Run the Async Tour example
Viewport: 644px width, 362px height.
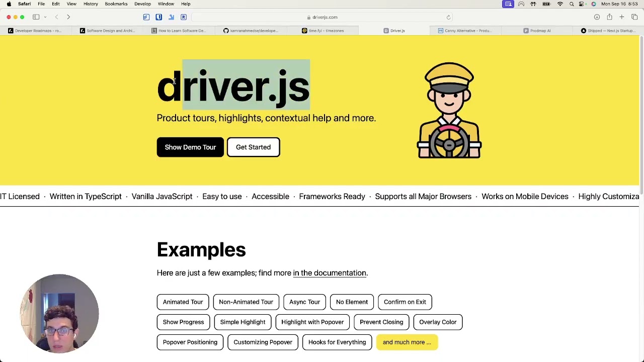coord(304,302)
